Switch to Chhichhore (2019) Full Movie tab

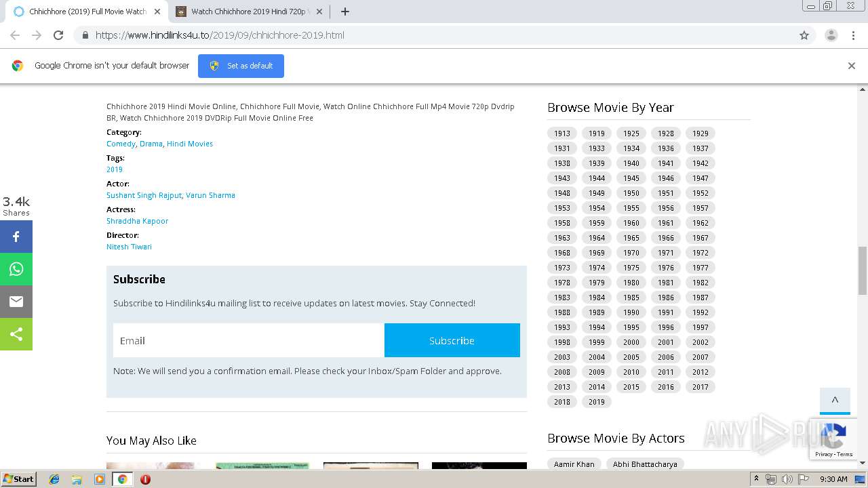[87, 12]
